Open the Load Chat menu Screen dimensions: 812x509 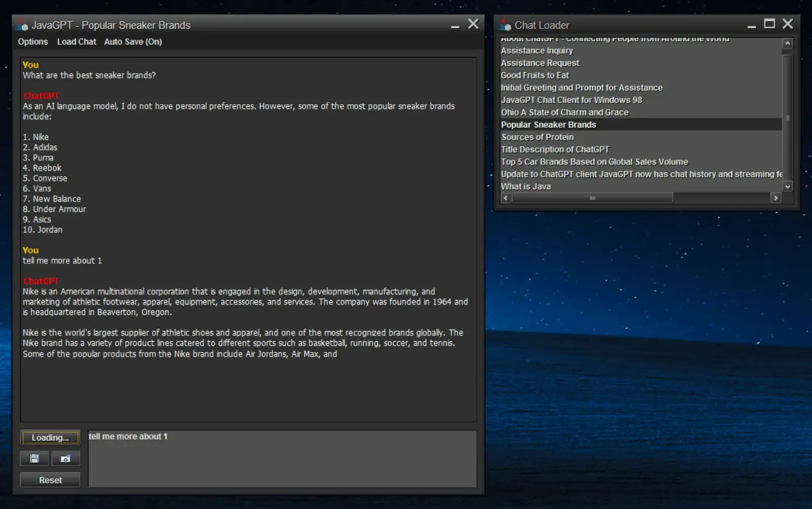pyautogui.click(x=77, y=42)
